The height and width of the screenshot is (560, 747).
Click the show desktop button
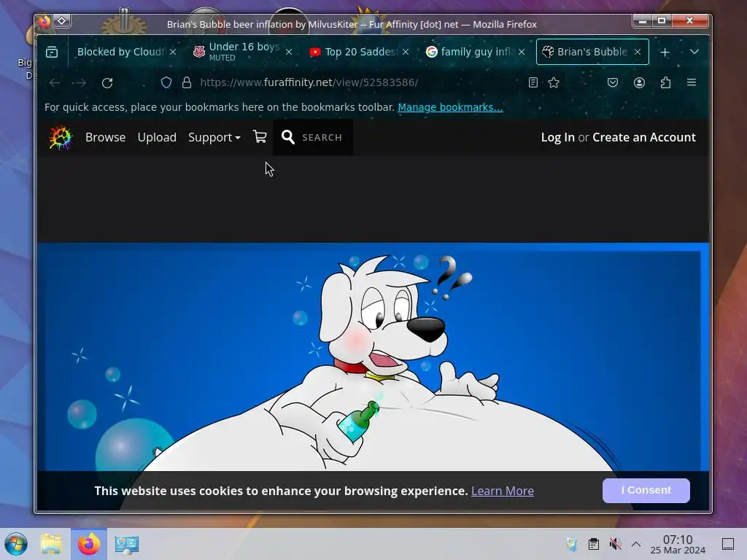(x=727, y=544)
